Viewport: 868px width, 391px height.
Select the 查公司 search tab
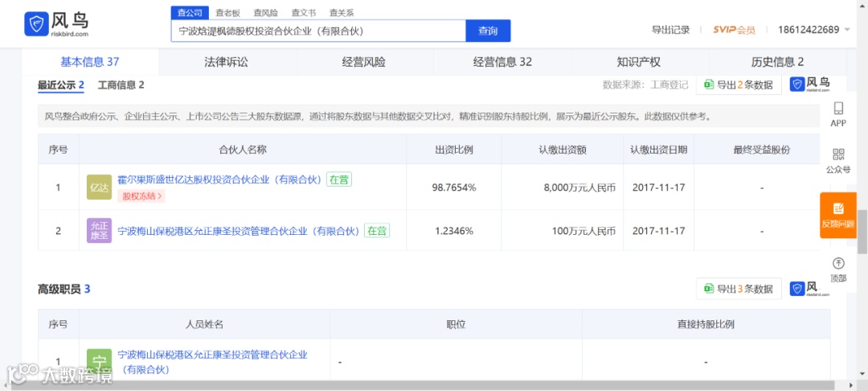click(190, 13)
